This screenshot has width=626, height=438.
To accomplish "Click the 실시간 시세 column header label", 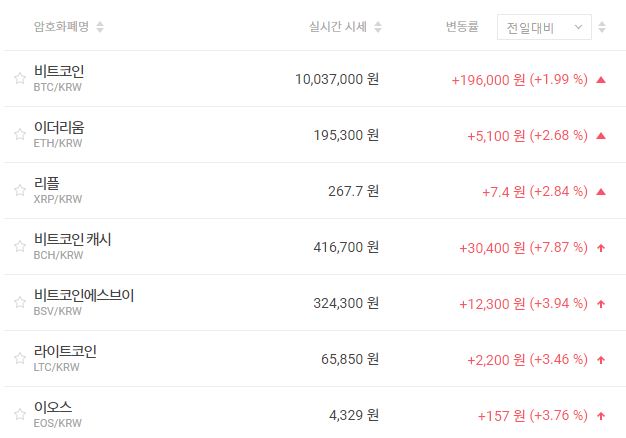I will pyautogui.click(x=338, y=27).
